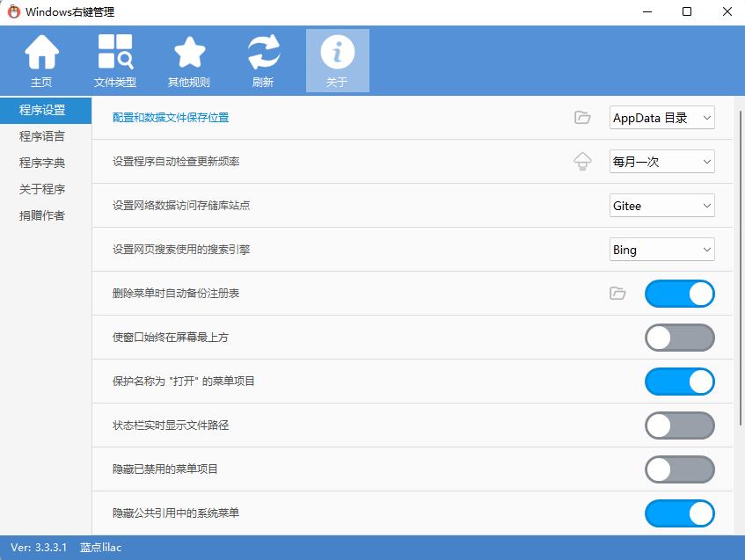Open the Gitee repository site dropdown

tap(661, 206)
